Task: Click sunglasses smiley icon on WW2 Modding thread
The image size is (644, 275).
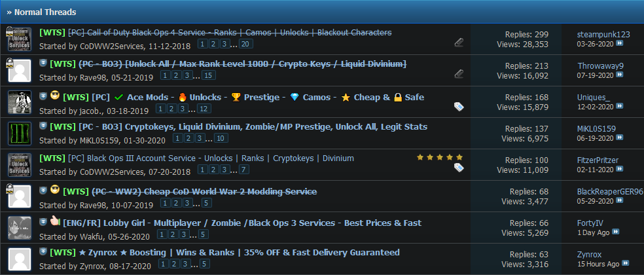Action: [55, 191]
